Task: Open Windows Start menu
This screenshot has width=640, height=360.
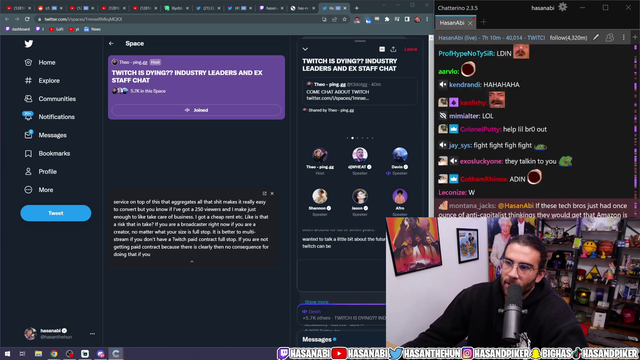Action: [7, 354]
